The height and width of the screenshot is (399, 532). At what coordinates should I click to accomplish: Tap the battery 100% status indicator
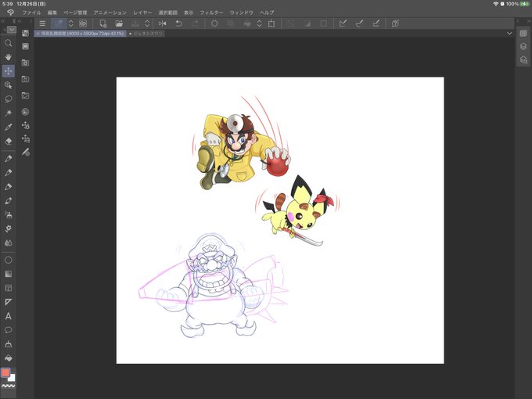517,4
